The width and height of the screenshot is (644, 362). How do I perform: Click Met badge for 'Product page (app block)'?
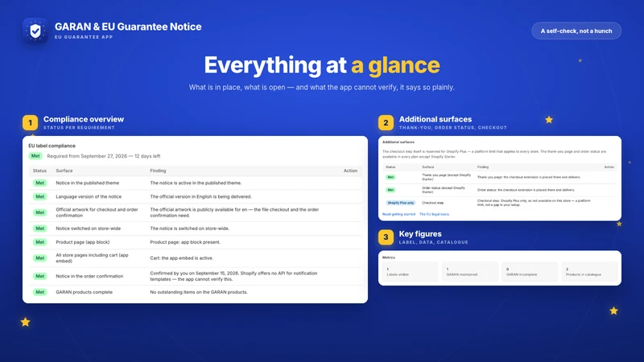click(x=39, y=242)
